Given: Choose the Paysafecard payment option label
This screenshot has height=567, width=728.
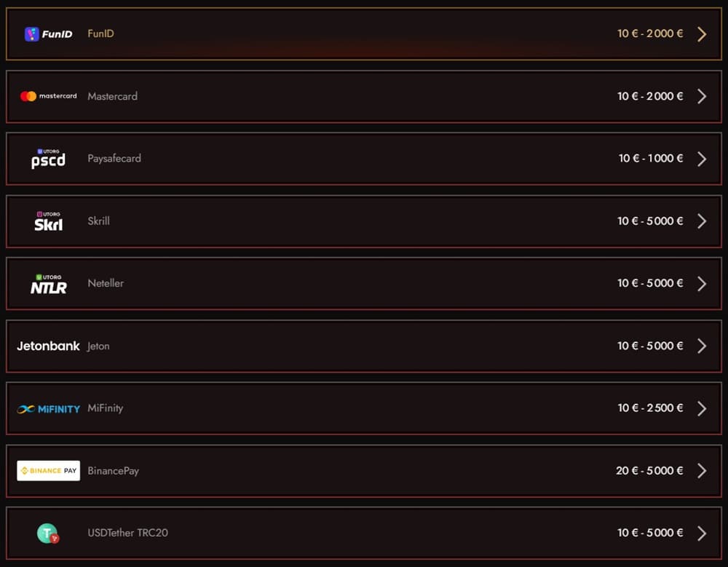Looking at the screenshot, I should pyautogui.click(x=114, y=159).
